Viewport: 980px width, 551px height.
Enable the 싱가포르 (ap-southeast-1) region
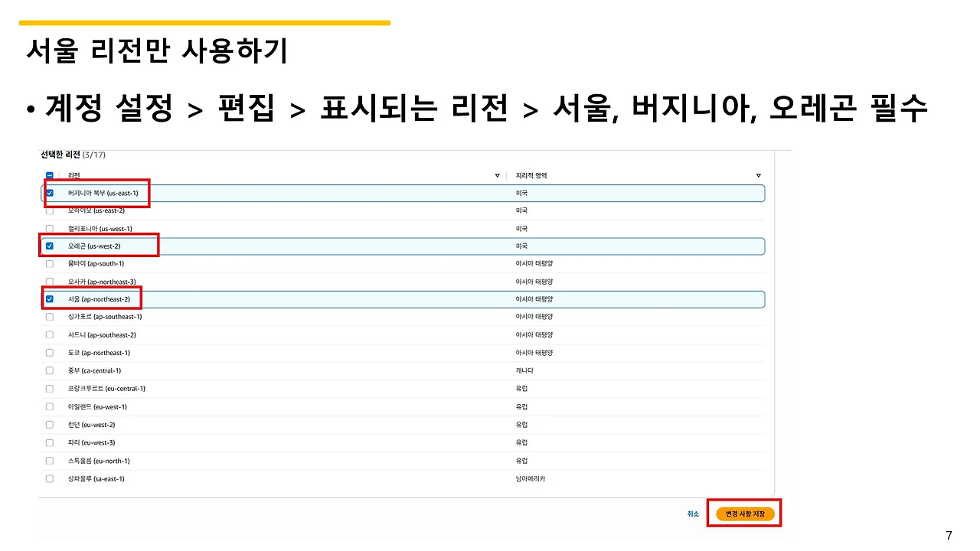click(x=49, y=317)
